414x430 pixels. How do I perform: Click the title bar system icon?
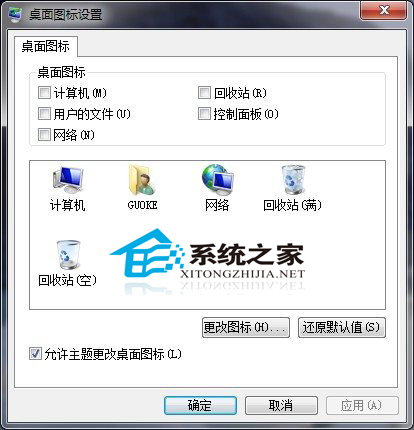tap(15, 15)
